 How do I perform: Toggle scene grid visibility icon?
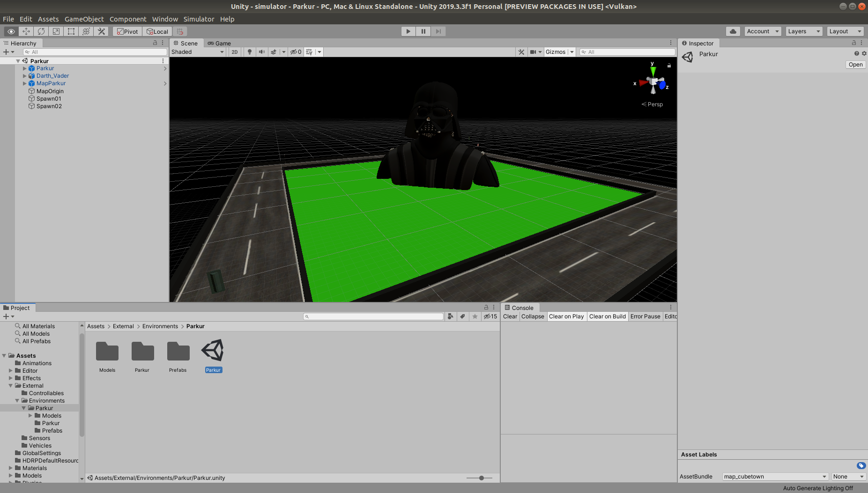[310, 52]
